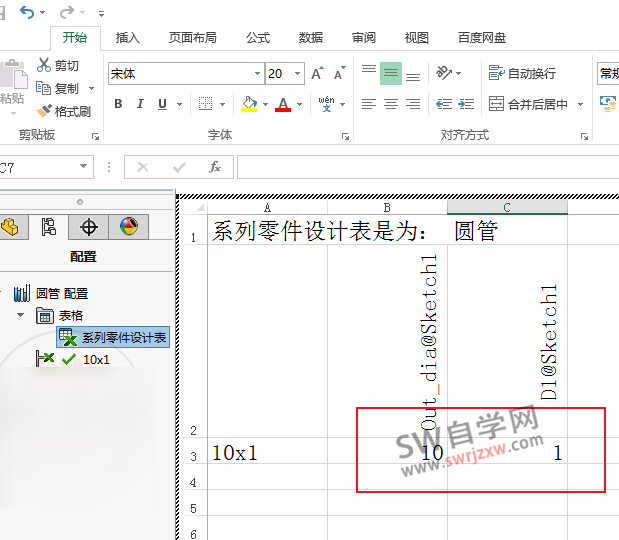Click the 粘贴 paste clipboard icon
The image size is (619, 540).
14,73
